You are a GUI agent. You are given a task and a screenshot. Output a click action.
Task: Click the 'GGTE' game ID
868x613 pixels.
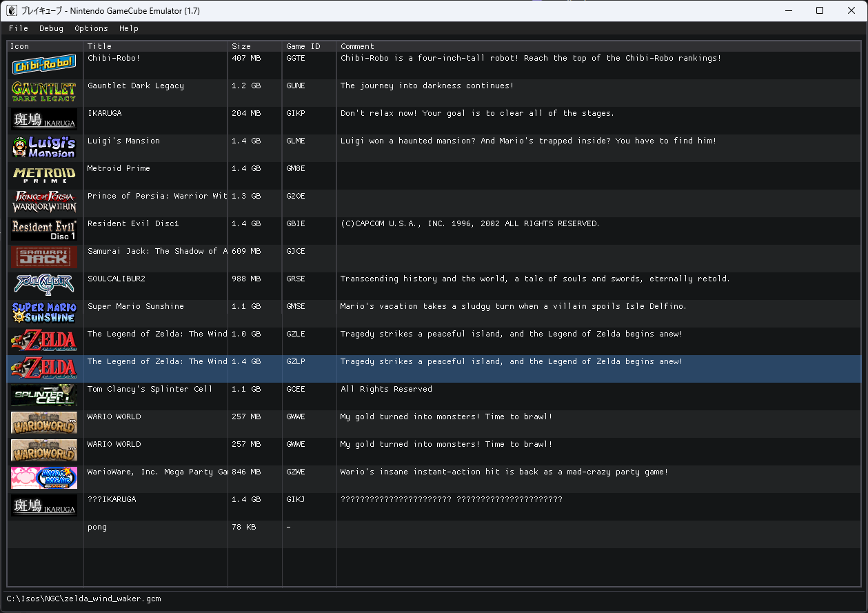click(x=296, y=58)
